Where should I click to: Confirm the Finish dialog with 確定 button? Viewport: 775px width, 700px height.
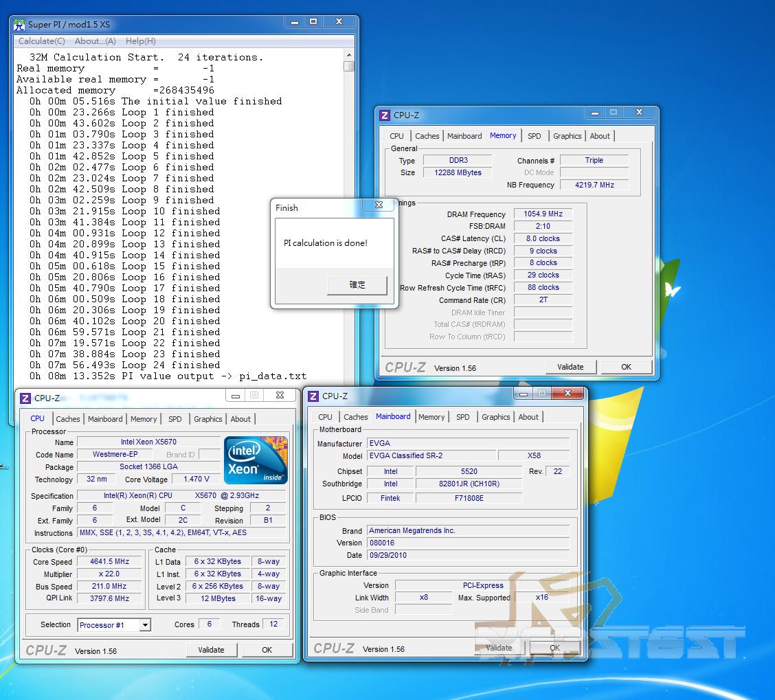coord(357,285)
